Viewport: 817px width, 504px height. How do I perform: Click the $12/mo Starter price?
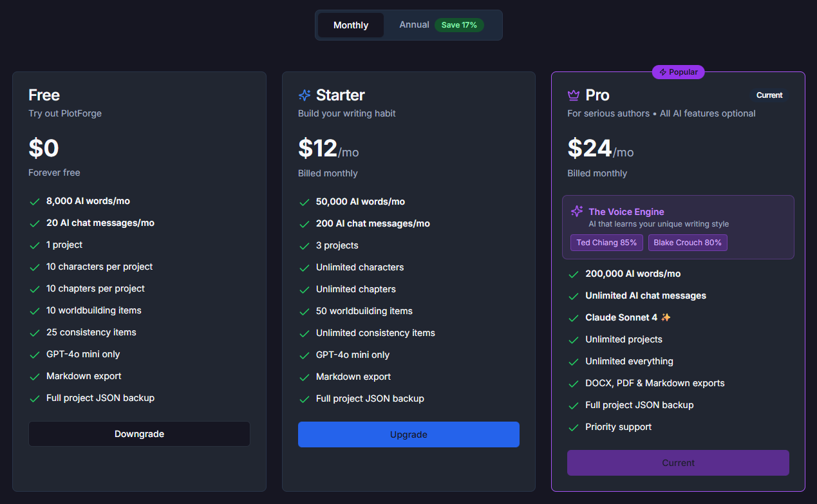pyautogui.click(x=328, y=149)
